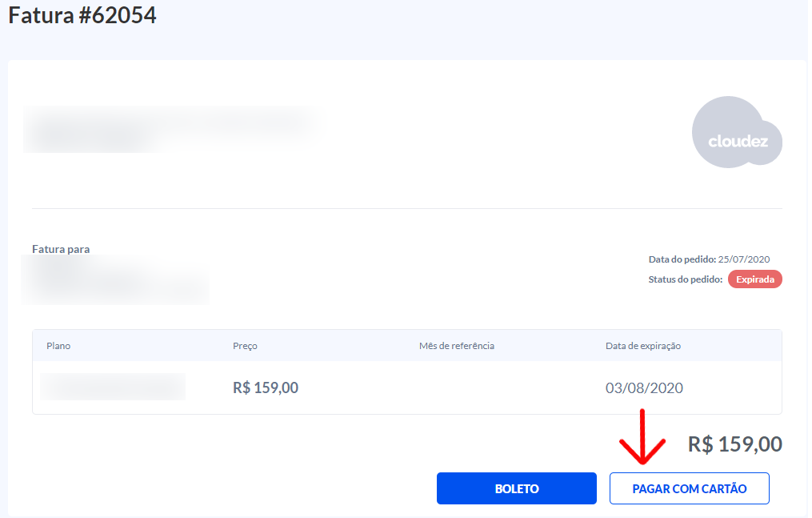Click the Data de expiração column header
Screen dimensions: 812x518
pos(642,346)
